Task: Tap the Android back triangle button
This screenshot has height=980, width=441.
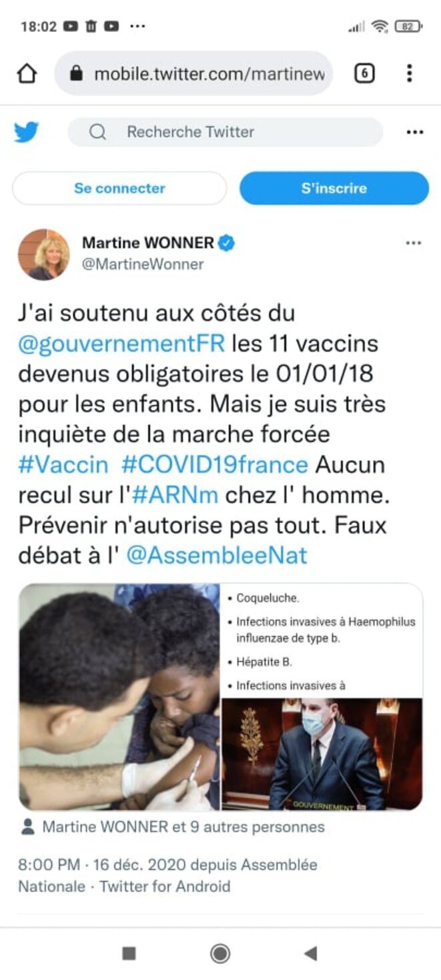Action: 310,953
